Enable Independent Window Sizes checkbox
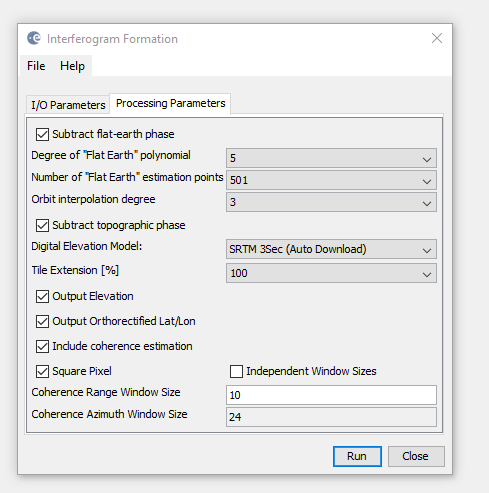The image size is (489, 493). [236, 371]
